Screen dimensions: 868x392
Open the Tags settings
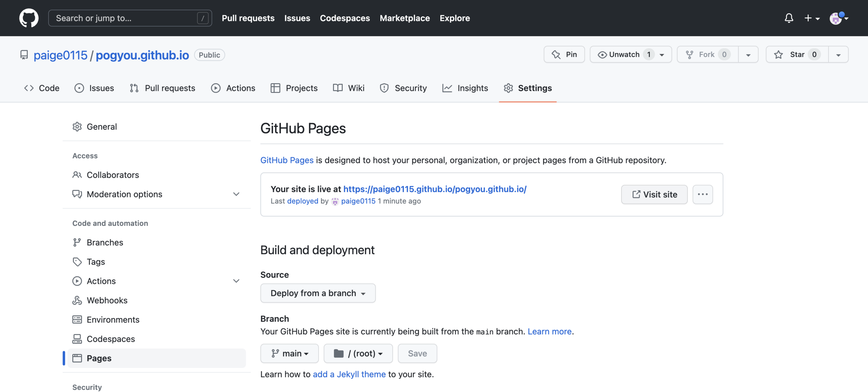point(95,262)
